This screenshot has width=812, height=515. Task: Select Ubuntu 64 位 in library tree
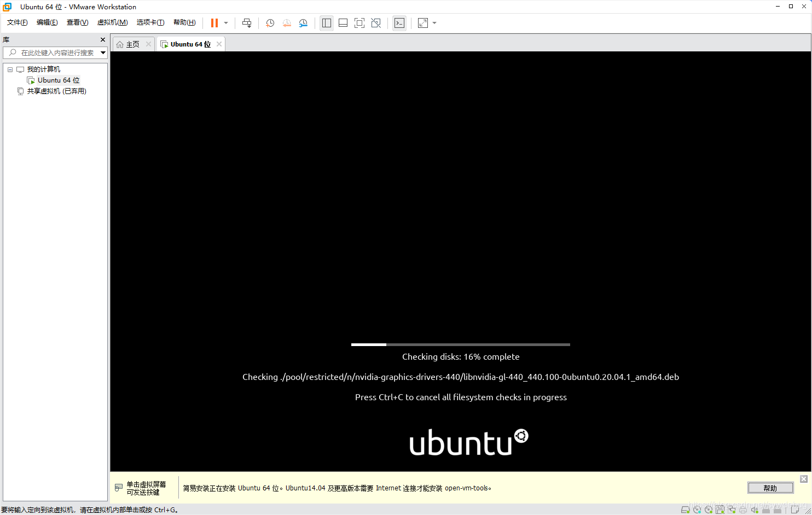point(59,80)
